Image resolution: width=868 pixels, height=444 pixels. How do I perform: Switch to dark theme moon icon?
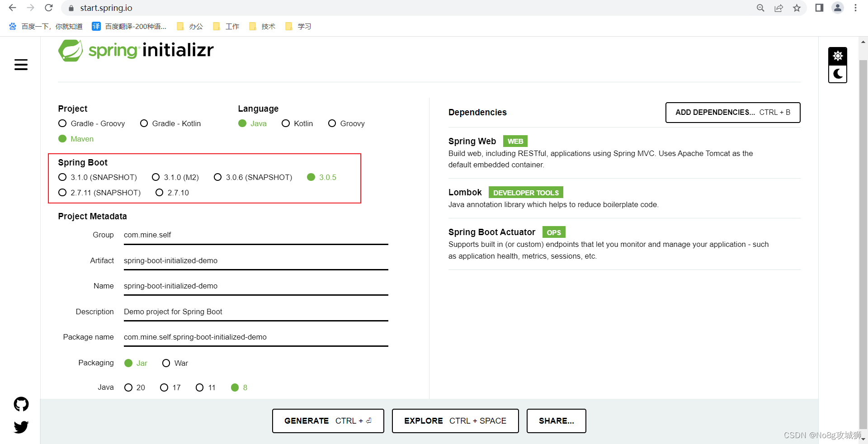coord(838,74)
